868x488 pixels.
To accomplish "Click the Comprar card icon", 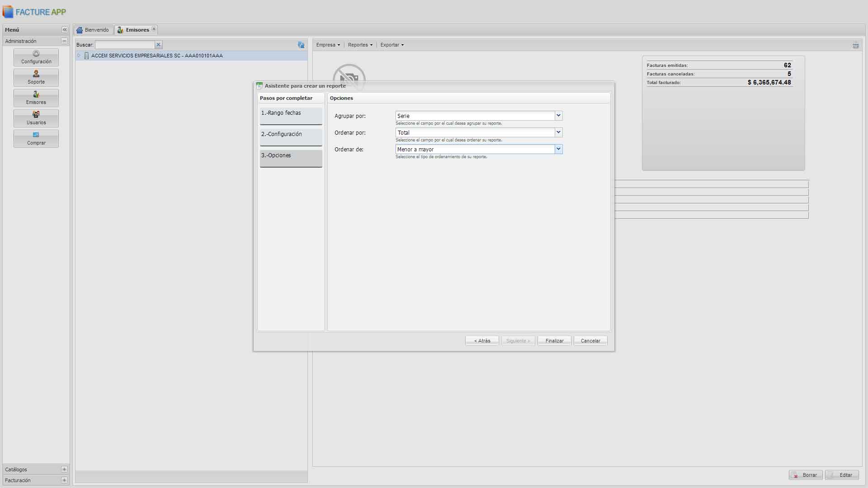I will (36, 135).
